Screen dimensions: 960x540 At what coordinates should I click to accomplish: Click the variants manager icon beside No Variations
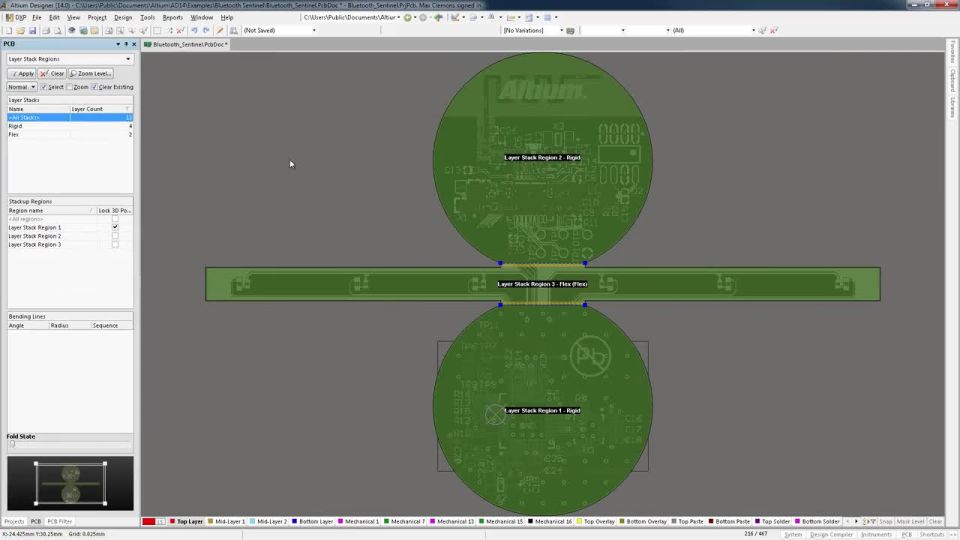pyautogui.click(x=571, y=30)
